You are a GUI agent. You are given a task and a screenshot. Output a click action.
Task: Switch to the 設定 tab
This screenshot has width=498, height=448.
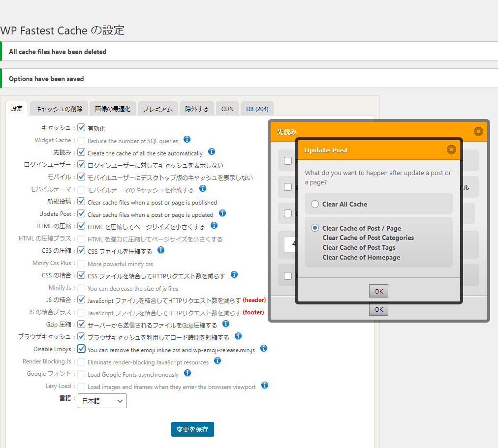tap(17, 109)
